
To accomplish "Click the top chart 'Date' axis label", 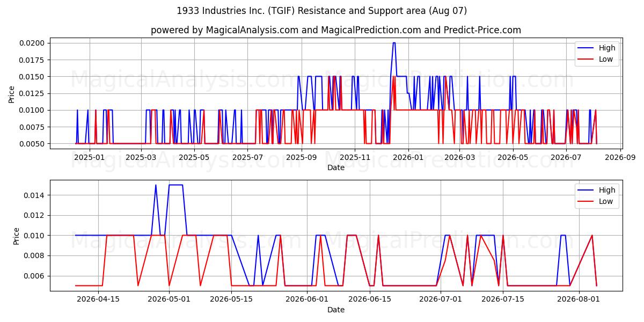I will [336, 167].
